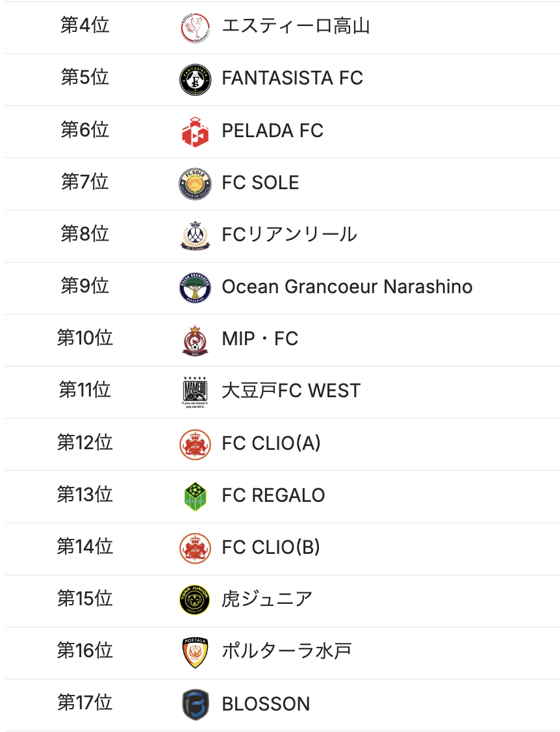Click the ポルターラ水戸 shield logo
This screenshot has width=560, height=732.
pyautogui.click(x=195, y=652)
